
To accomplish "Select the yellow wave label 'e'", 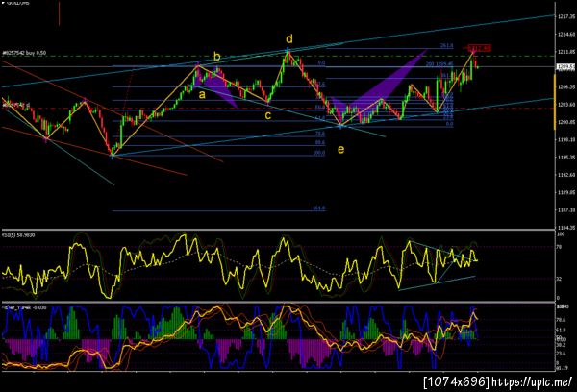I will click(x=341, y=149).
